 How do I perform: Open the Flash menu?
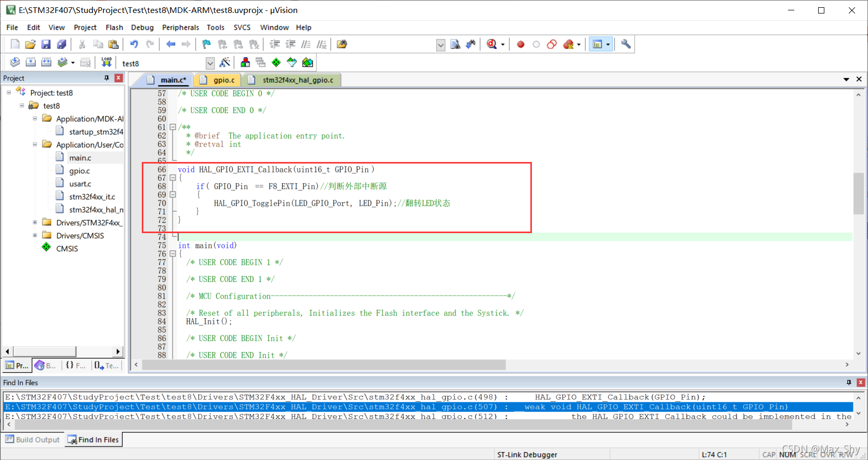pyautogui.click(x=114, y=28)
